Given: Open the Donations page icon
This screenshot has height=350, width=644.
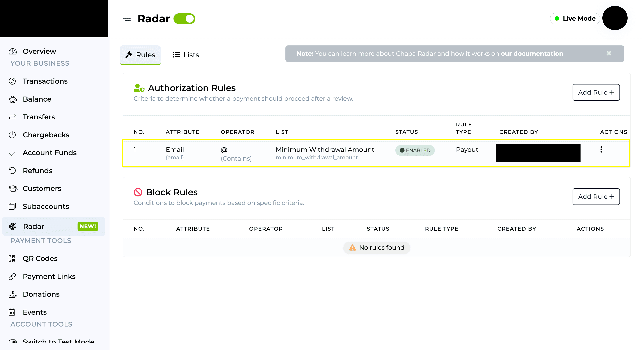Looking at the screenshot, I should pos(12,294).
